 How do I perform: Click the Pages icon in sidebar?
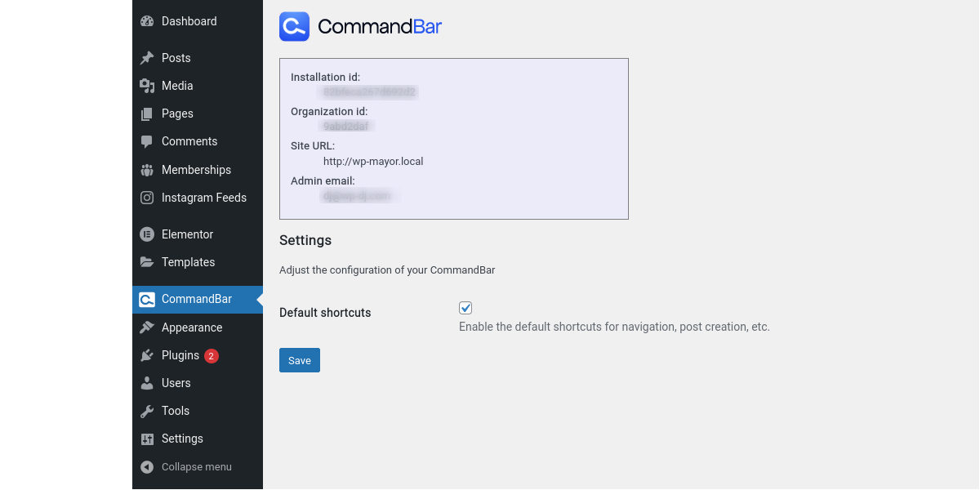point(147,114)
